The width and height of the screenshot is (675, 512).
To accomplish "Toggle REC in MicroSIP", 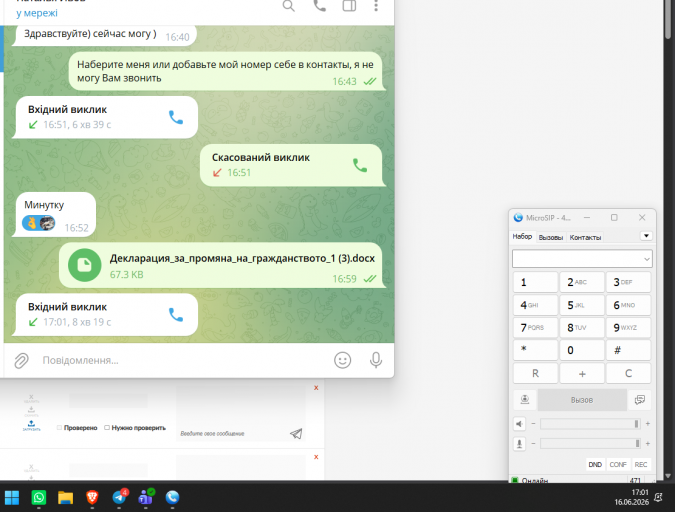I will pos(641,465).
